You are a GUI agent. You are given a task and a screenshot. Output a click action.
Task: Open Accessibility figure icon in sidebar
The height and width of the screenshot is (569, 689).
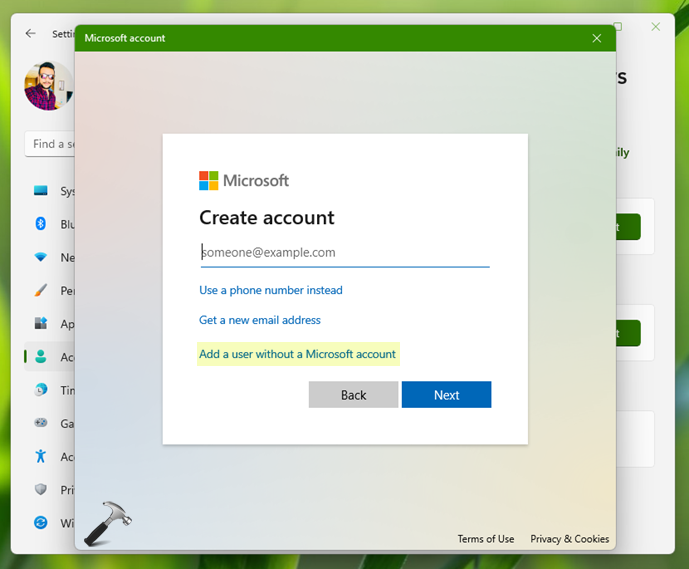pos(40,456)
